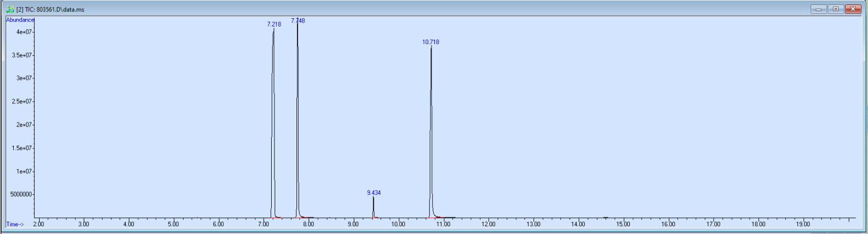The height and width of the screenshot is (234, 868).
Task: Click the 9.00 time axis label
Action: [353, 224]
